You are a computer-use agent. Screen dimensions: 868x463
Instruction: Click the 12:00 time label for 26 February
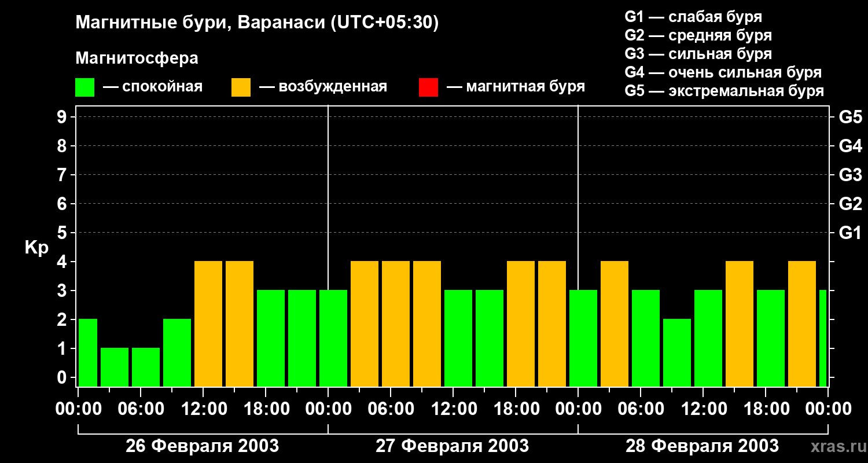[x=203, y=409]
